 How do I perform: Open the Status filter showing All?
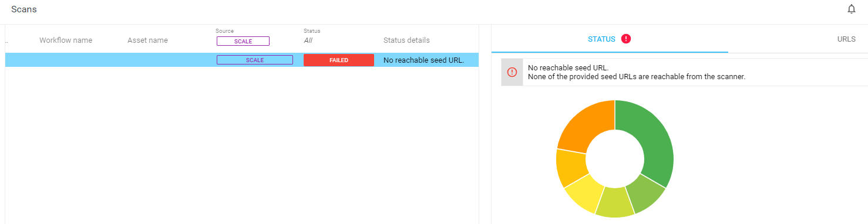(308, 40)
